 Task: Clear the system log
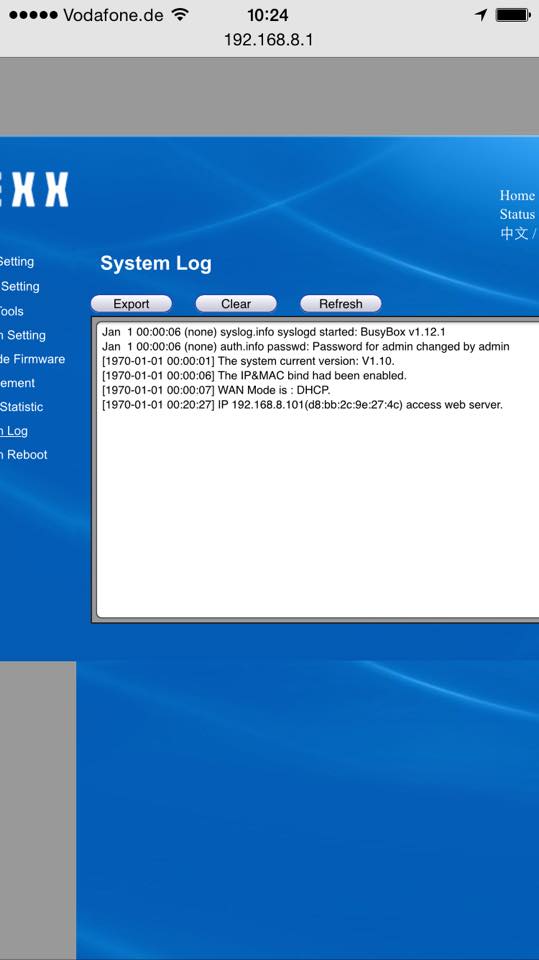point(236,304)
